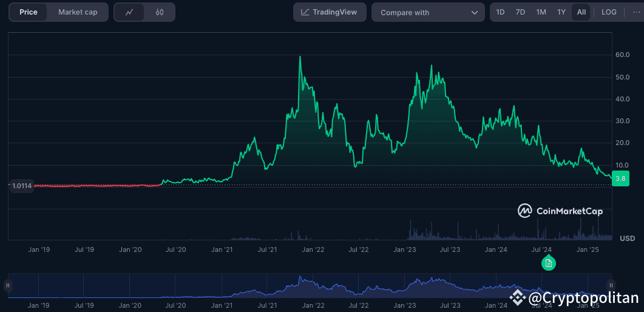Set time range to All

click(581, 12)
